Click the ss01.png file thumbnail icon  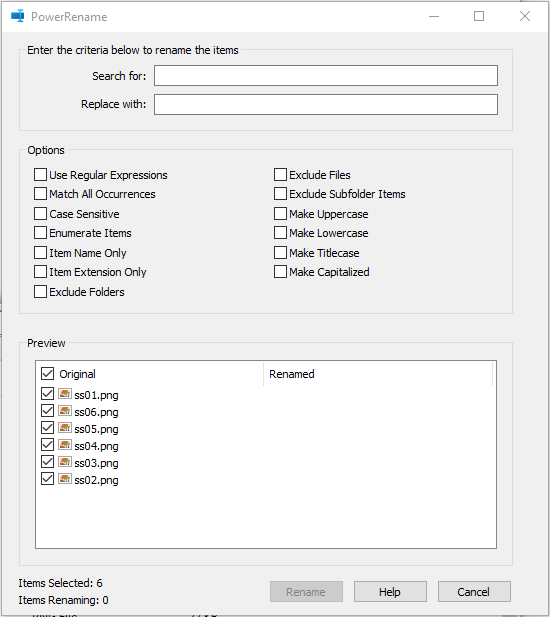(x=65, y=394)
